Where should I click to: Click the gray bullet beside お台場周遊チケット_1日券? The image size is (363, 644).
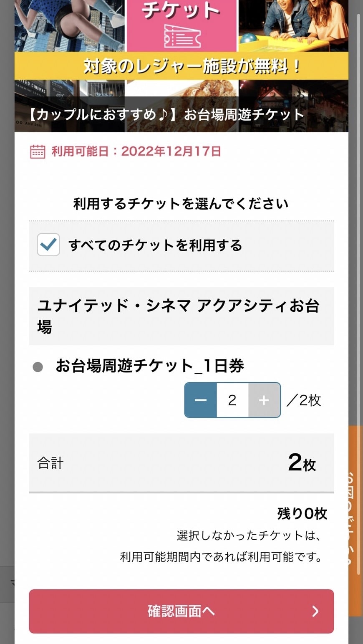(38, 367)
